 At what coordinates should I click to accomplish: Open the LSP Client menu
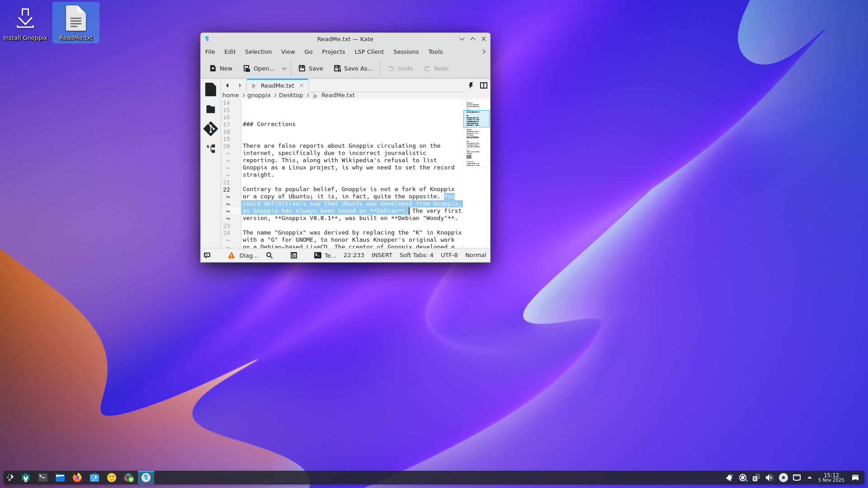pyautogui.click(x=369, y=52)
